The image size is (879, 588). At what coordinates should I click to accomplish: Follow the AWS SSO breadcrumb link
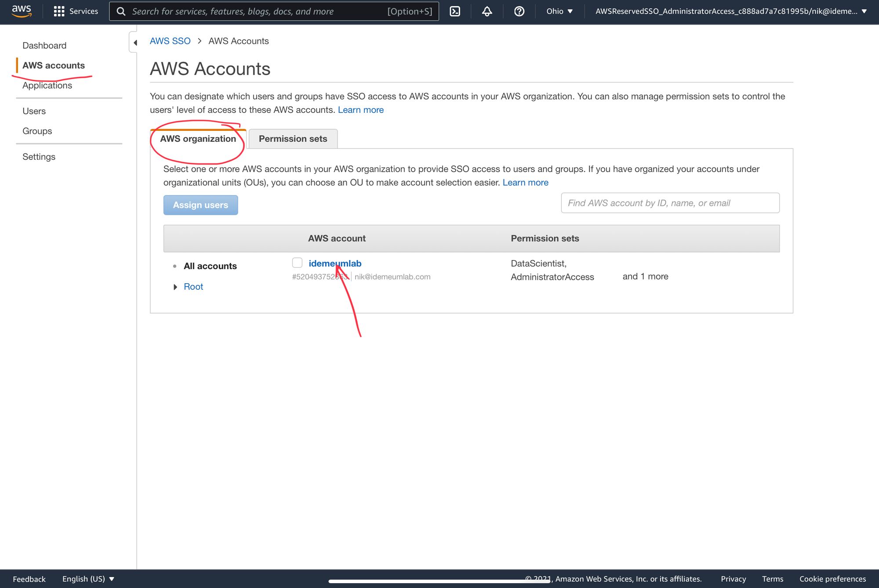pyautogui.click(x=170, y=41)
